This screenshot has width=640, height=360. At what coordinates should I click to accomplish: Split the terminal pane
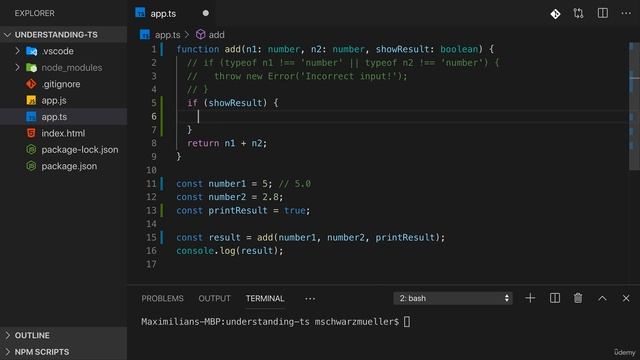tap(555, 298)
